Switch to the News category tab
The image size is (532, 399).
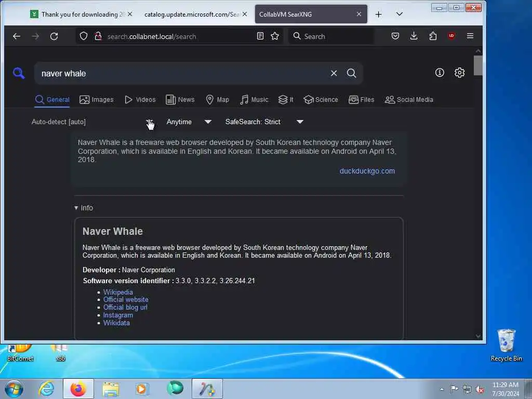pos(180,100)
